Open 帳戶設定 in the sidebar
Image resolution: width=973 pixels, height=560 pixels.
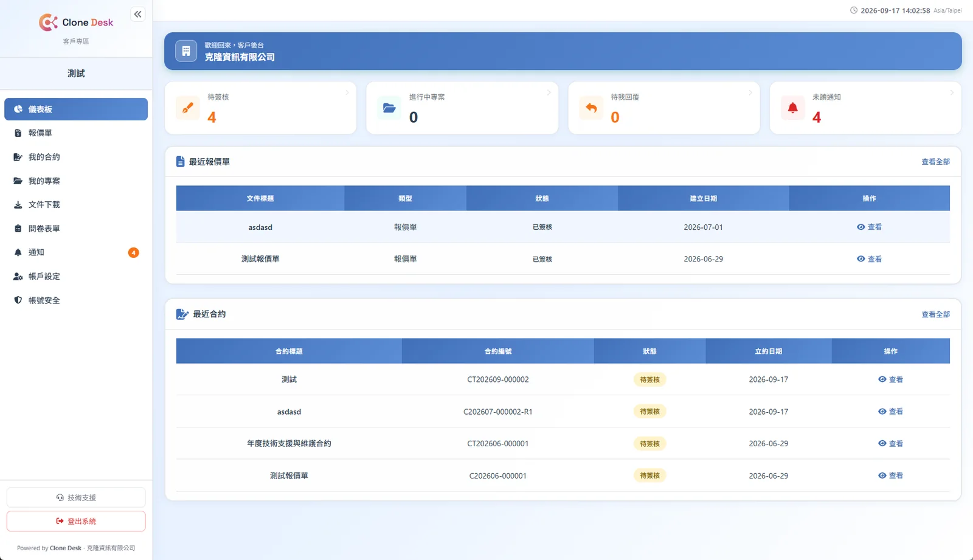76,277
